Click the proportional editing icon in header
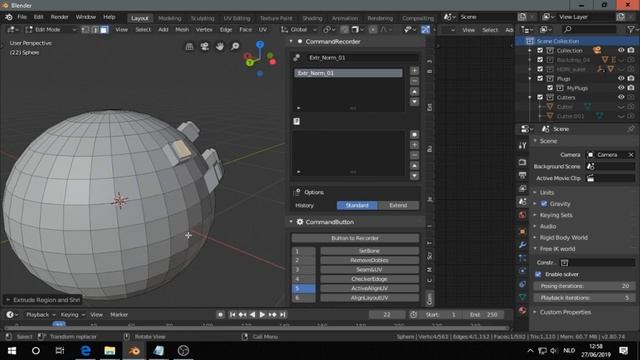 [373, 29]
